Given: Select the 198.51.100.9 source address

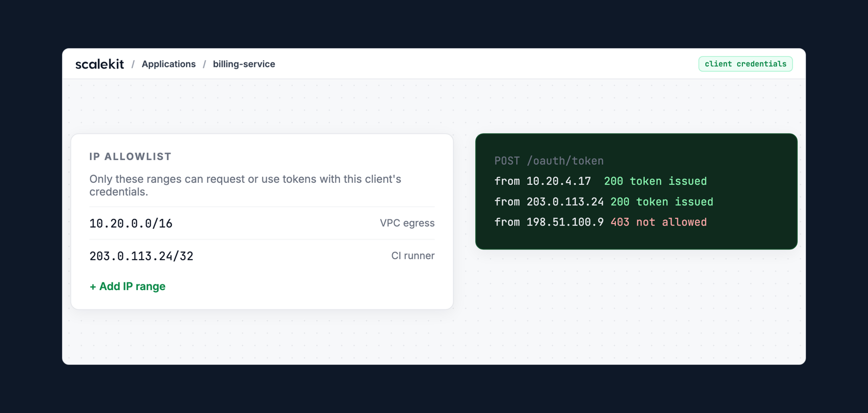Looking at the screenshot, I should [x=565, y=222].
